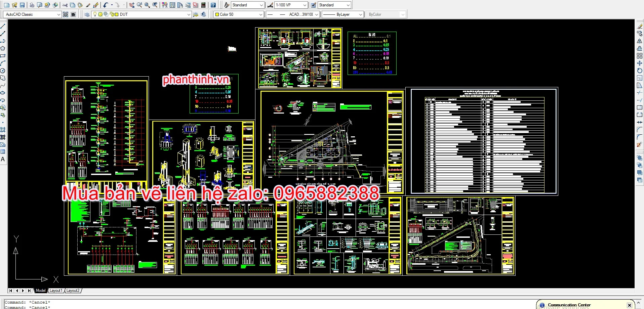The width and height of the screenshot is (644, 309).
Task: Expand DUT layer dropdown list
Action: (x=189, y=14)
